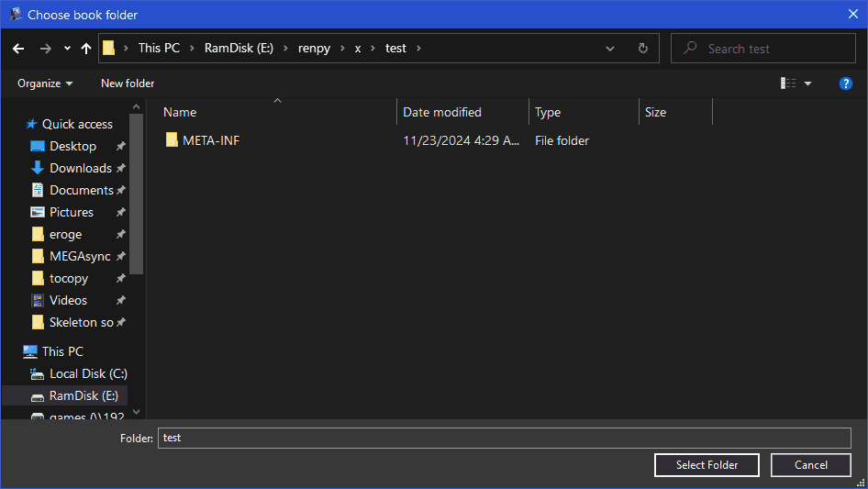Open Videos in Quick access
The height and width of the screenshot is (489, 868).
[68, 300]
